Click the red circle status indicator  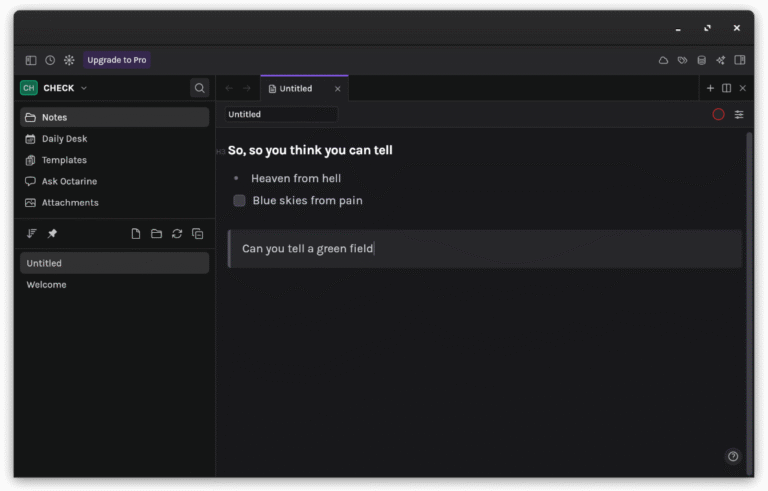coord(718,115)
